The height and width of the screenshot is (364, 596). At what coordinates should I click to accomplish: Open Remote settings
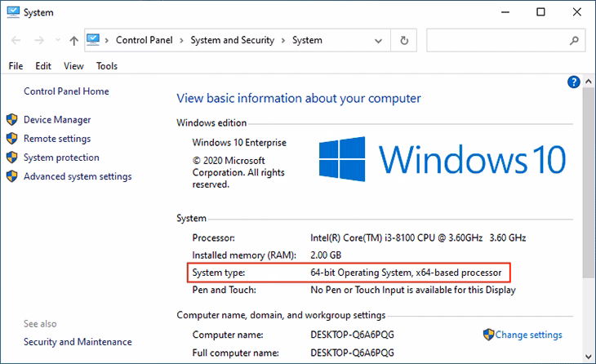(x=57, y=139)
